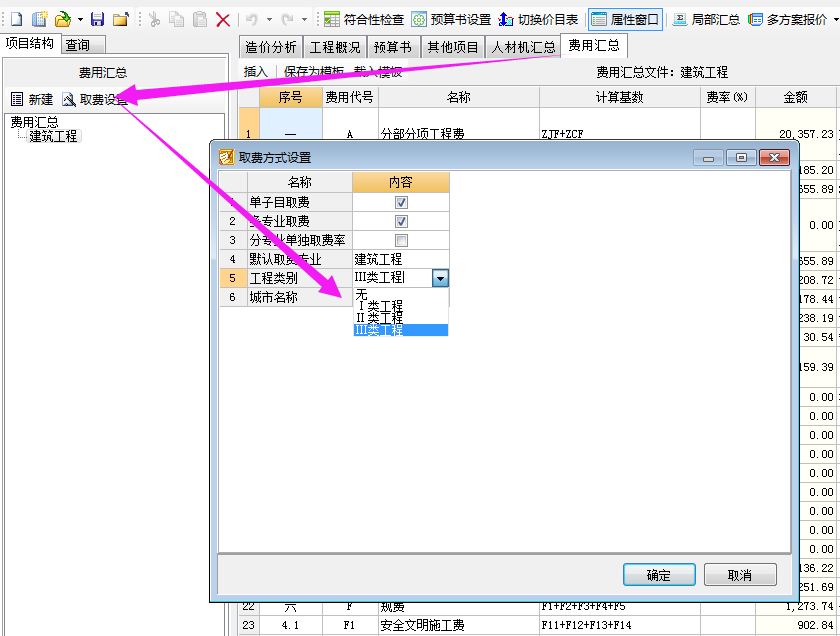Click the 费率(%) column header
The width and height of the screenshot is (840, 636).
(x=728, y=97)
